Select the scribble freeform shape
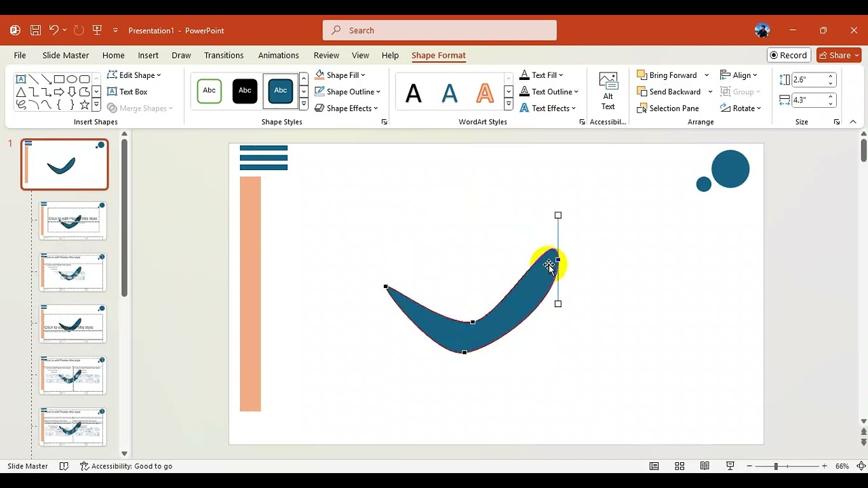868x488 pixels. (21, 105)
